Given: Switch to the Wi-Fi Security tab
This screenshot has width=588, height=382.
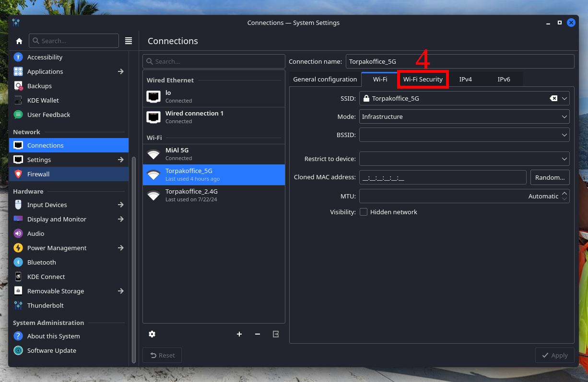Looking at the screenshot, I should [423, 79].
